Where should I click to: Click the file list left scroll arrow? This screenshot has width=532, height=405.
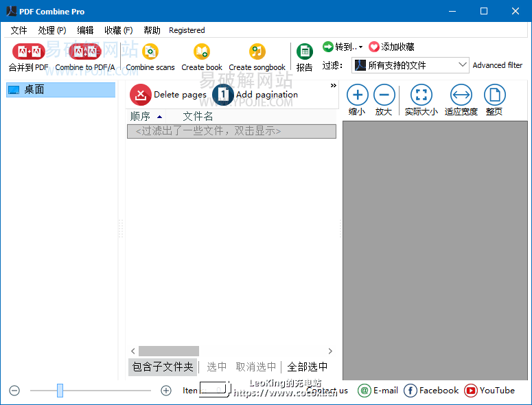click(x=133, y=351)
